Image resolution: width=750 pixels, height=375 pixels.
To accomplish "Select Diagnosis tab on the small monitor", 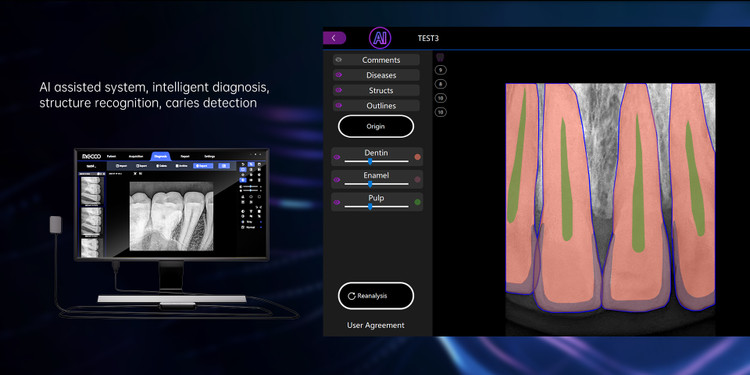I will click(x=160, y=156).
